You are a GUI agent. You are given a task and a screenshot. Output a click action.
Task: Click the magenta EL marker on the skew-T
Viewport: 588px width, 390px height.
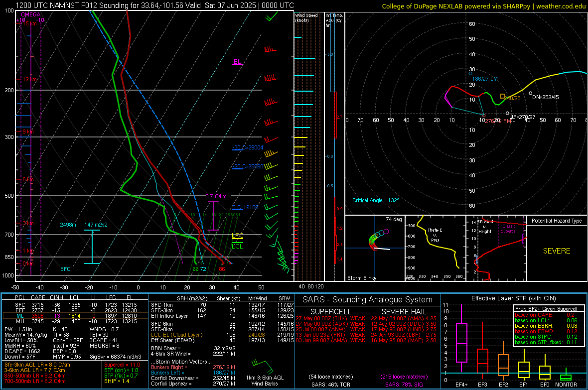pyautogui.click(x=237, y=62)
